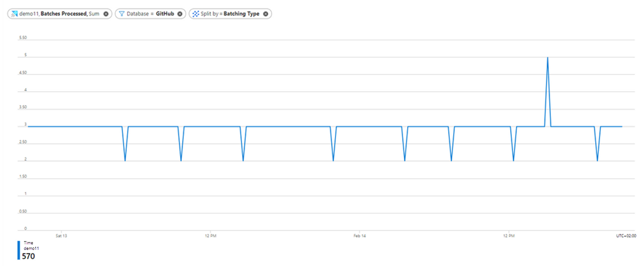
Task: Click the filter funnel icon on the Database pill
Action: pos(121,13)
